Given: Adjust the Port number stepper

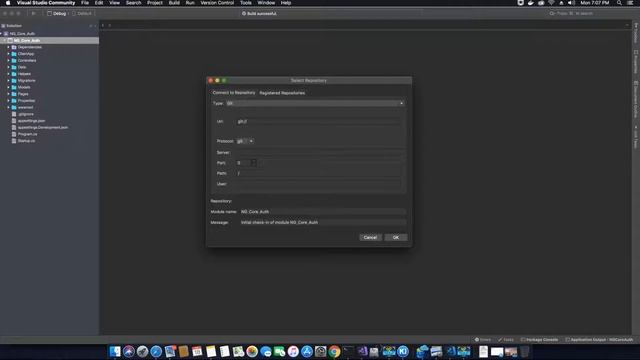Looking at the screenshot, I should tap(253, 163).
